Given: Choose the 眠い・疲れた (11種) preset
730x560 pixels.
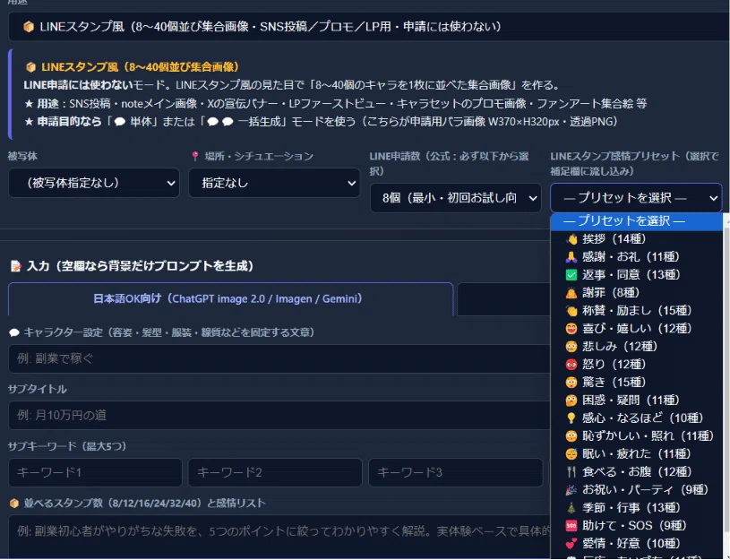Looking at the screenshot, I should coord(636,454).
